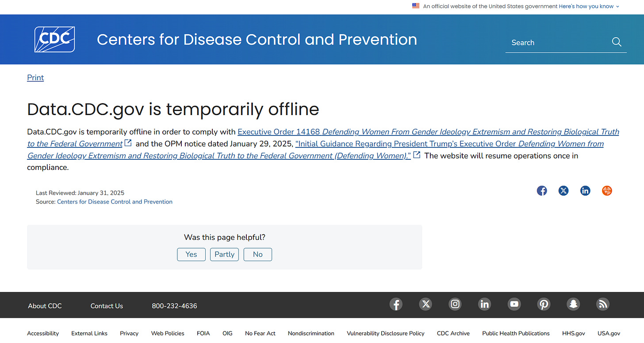Click the page heading "Data.CDC.gov is temporarily offline"
The image size is (644, 343).
173,109
